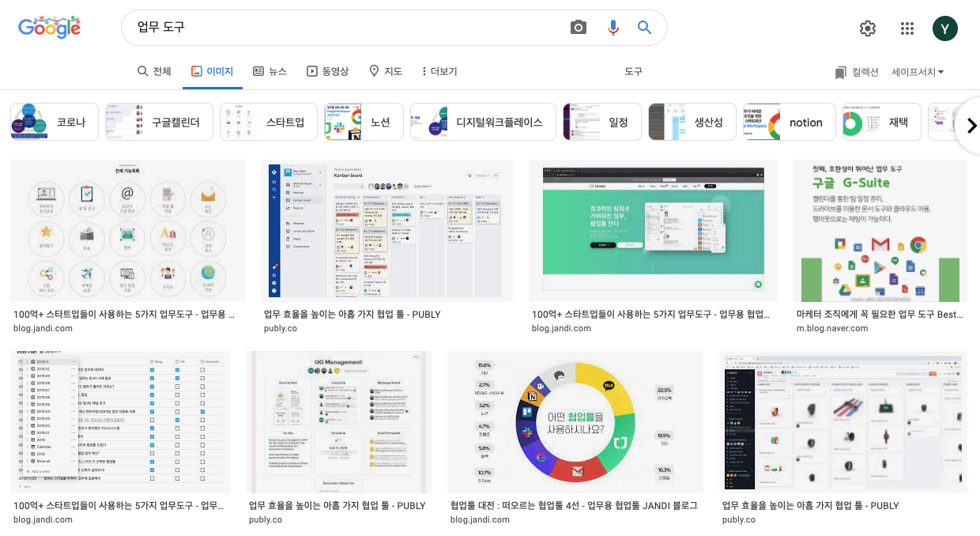Open the 도구 filter options
This screenshot has width=980, height=536.
click(x=634, y=71)
